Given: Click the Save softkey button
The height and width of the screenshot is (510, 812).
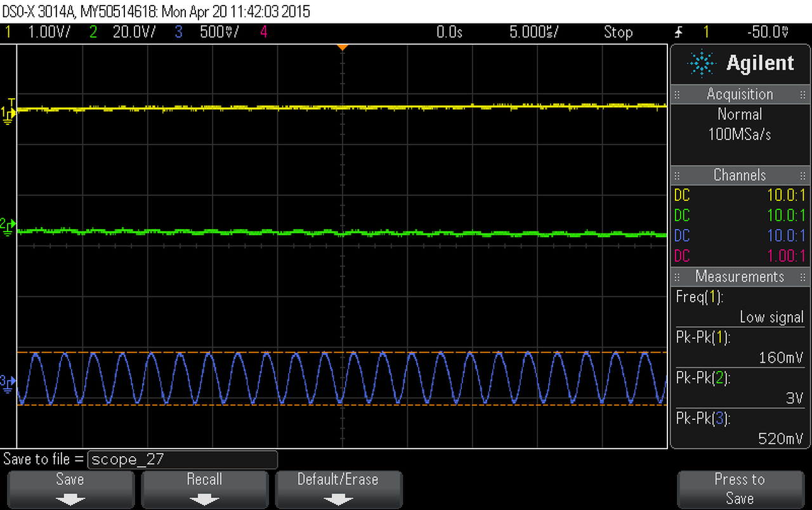Looking at the screenshot, I should click(x=70, y=489).
